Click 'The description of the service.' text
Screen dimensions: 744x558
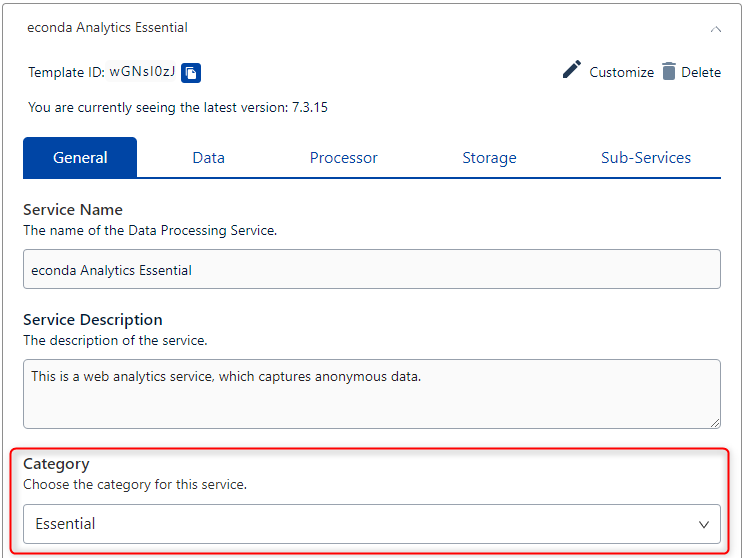point(115,341)
